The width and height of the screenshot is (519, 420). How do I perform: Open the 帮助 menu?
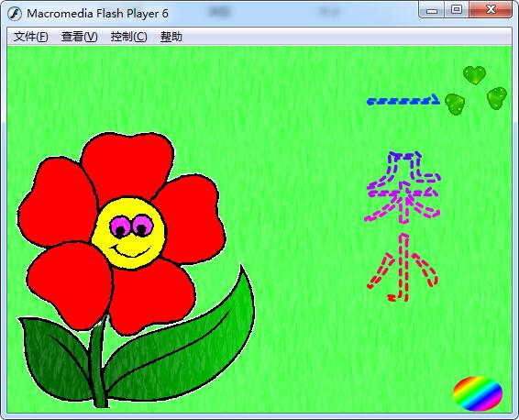171,37
